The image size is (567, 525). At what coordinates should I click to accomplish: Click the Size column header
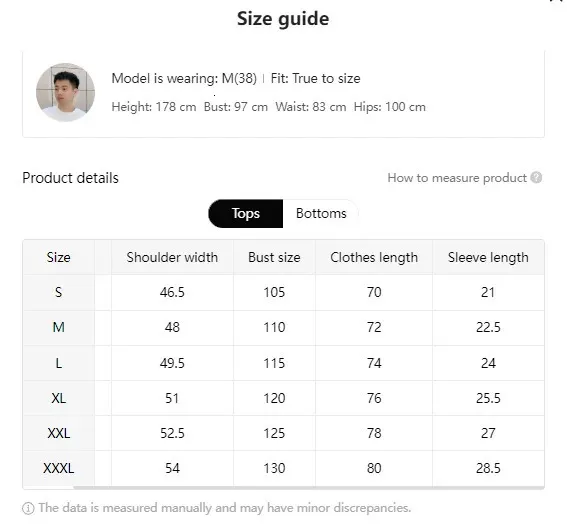[59, 257]
